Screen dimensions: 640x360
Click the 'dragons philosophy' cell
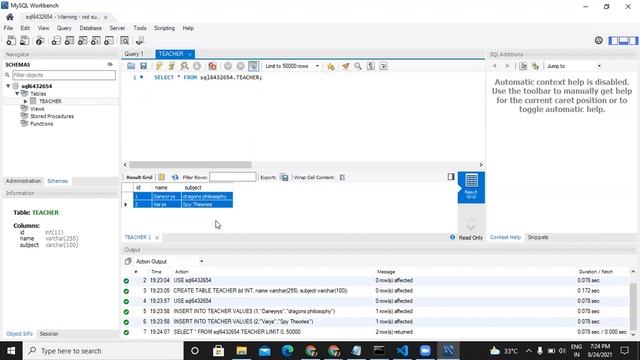pyautogui.click(x=207, y=196)
